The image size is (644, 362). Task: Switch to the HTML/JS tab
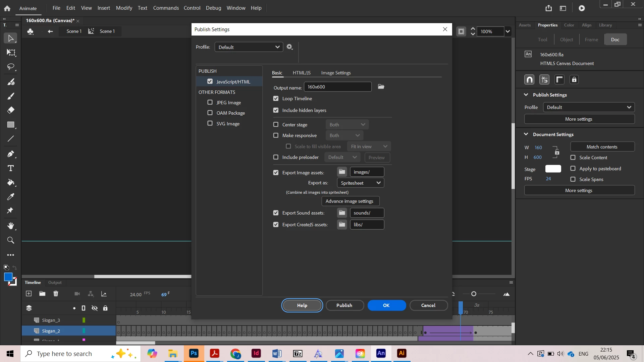(x=301, y=73)
